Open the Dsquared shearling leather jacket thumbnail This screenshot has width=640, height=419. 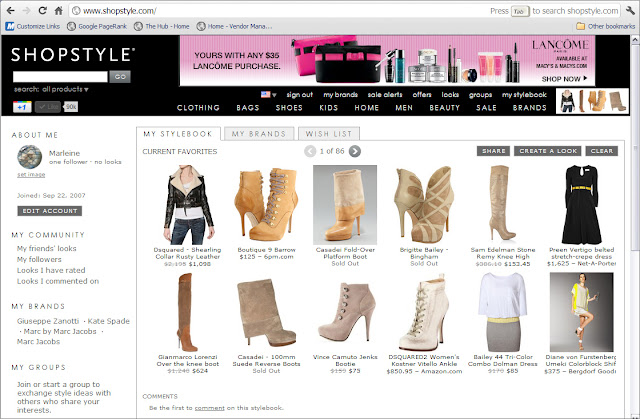[x=188, y=205]
